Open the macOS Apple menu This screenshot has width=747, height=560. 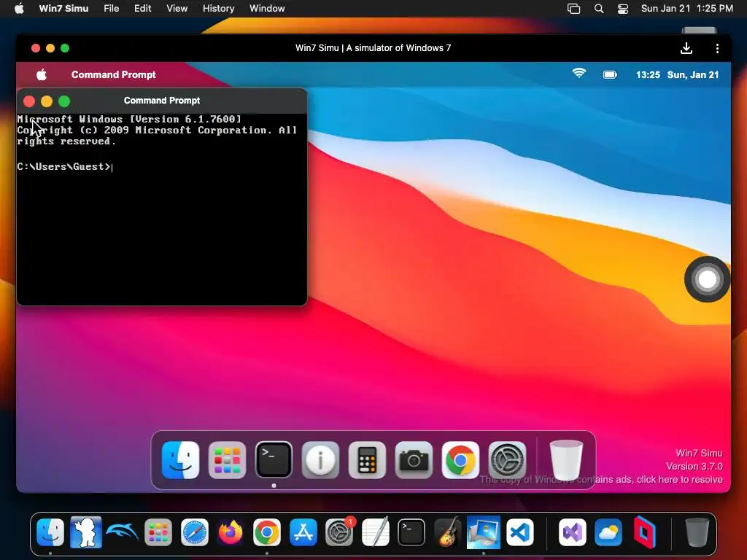(x=19, y=8)
